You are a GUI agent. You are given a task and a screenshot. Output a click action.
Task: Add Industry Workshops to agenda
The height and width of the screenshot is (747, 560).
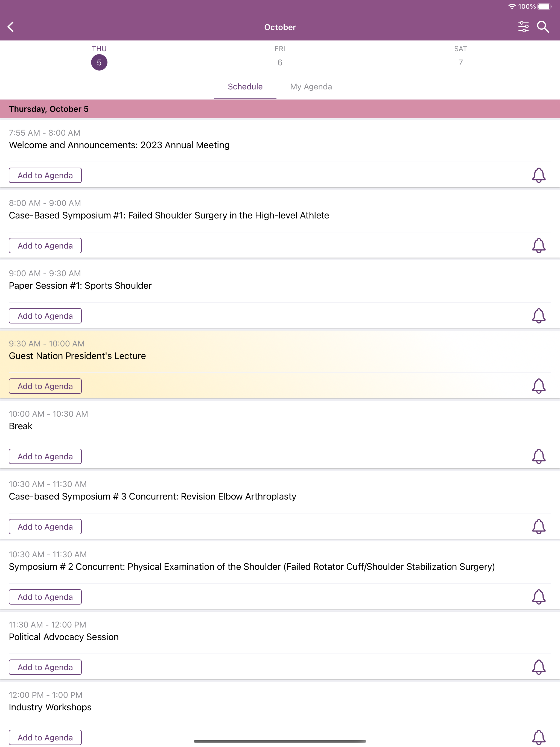(x=45, y=737)
